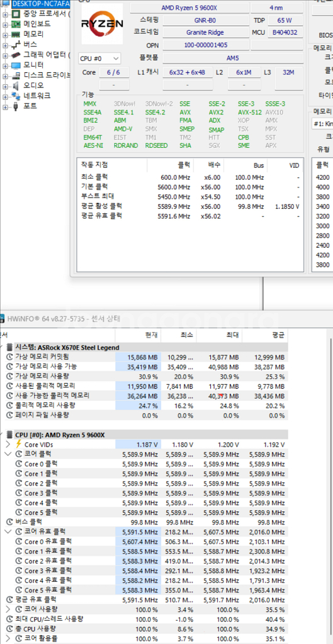
Task: Click clock icon of Core 3 유효 클럭
Action: [18, 570]
